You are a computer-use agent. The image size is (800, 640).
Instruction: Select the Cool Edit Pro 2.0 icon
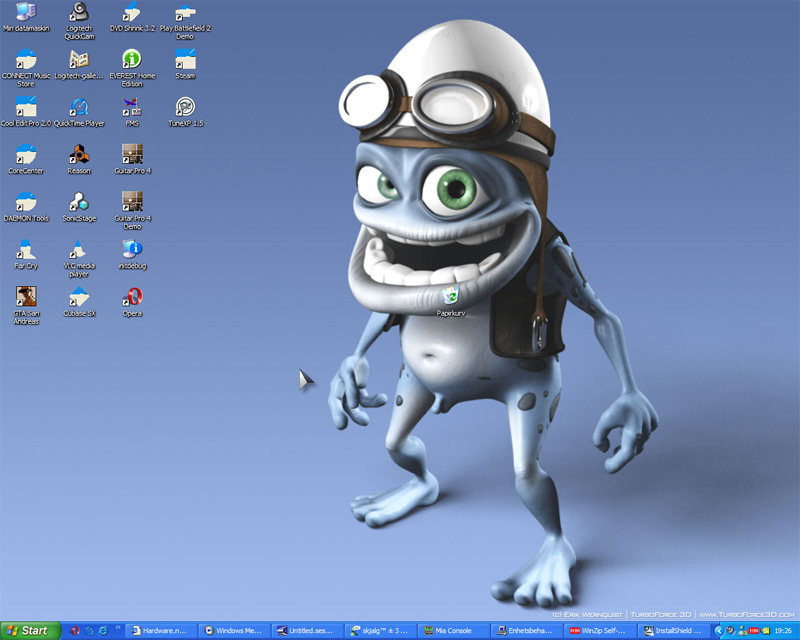coord(26,112)
